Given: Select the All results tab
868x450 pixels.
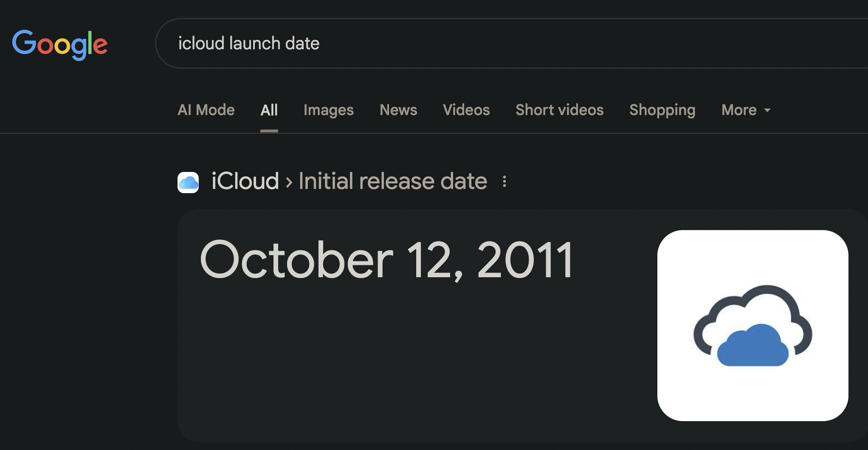Looking at the screenshot, I should pos(269,110).
